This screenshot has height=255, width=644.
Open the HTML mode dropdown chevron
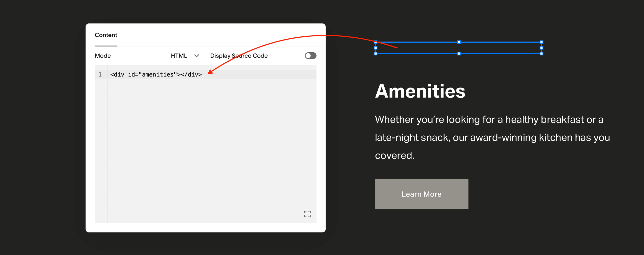197,56
